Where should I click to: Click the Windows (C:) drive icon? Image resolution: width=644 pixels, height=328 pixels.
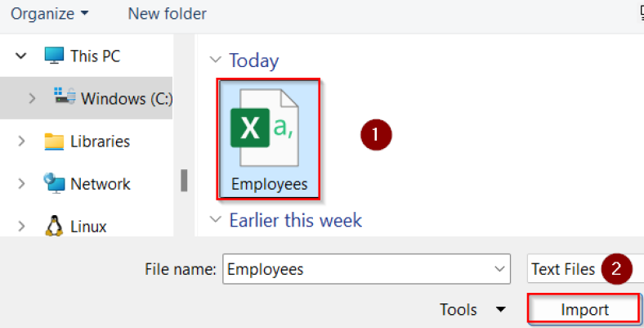pos(65,97)
